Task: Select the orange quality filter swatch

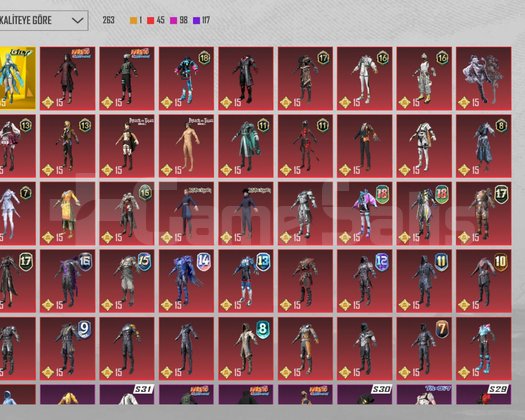Action: (x=133, y=20)
